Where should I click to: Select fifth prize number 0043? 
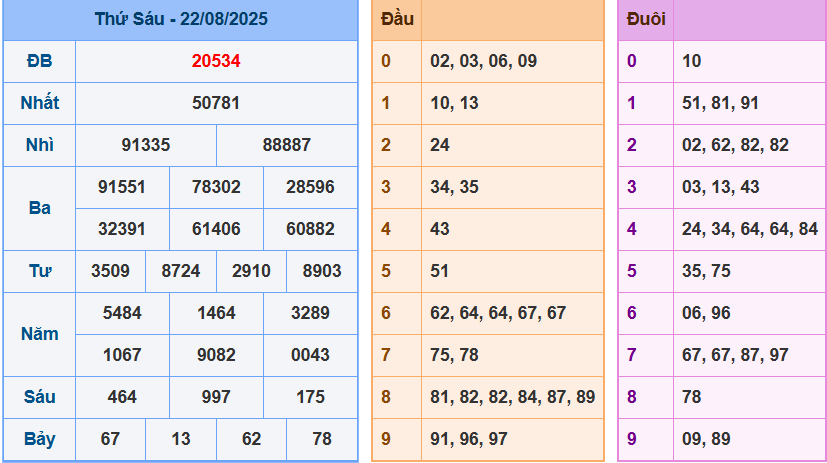310,355
